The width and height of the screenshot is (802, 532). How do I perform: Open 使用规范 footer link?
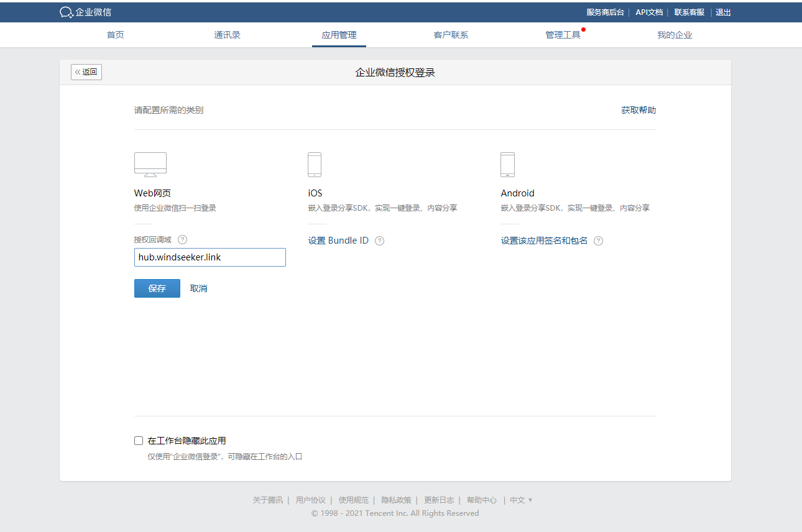[x=354, y=500]
